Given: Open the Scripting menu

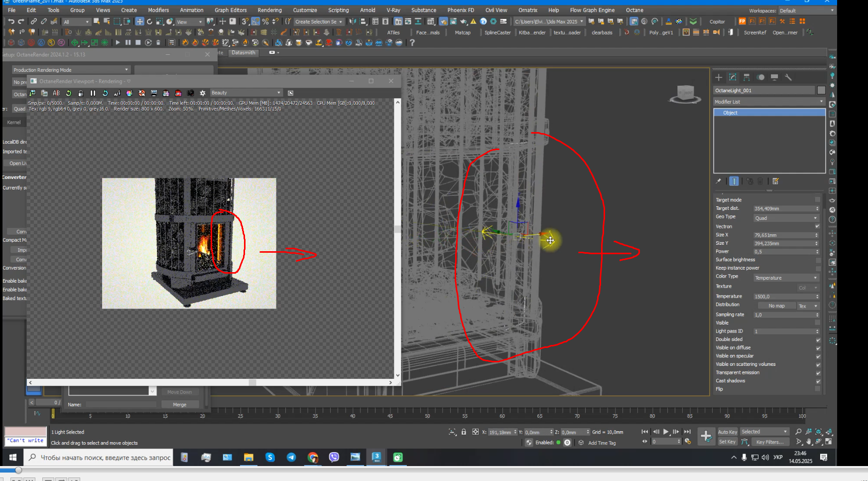Looking at the screenshot, I should coord(338,10).
